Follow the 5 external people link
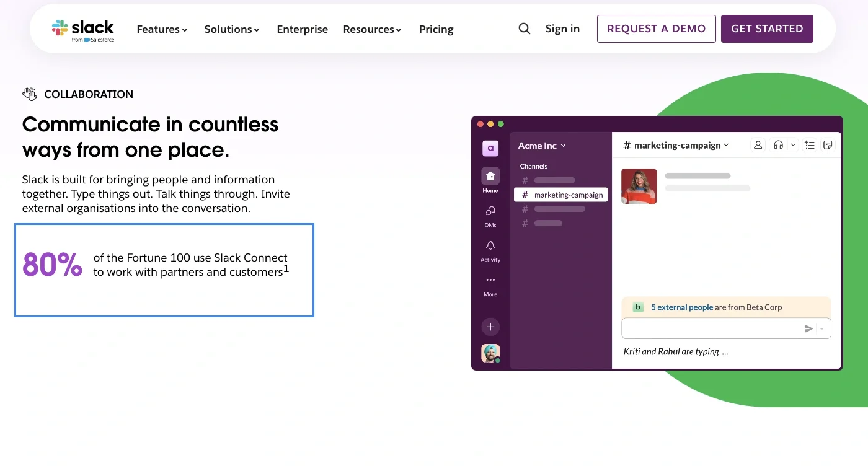The width and height of the screenshot is (868, 466). (682, 307)
